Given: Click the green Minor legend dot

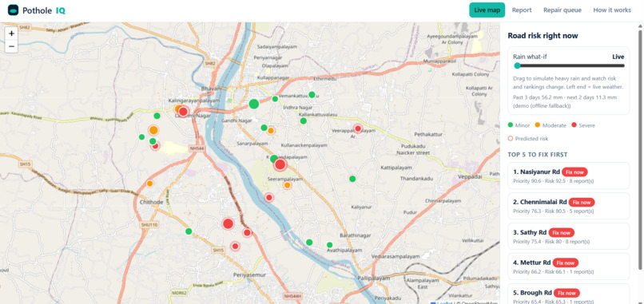Looking at the screenshot, I should click(511, 125).
